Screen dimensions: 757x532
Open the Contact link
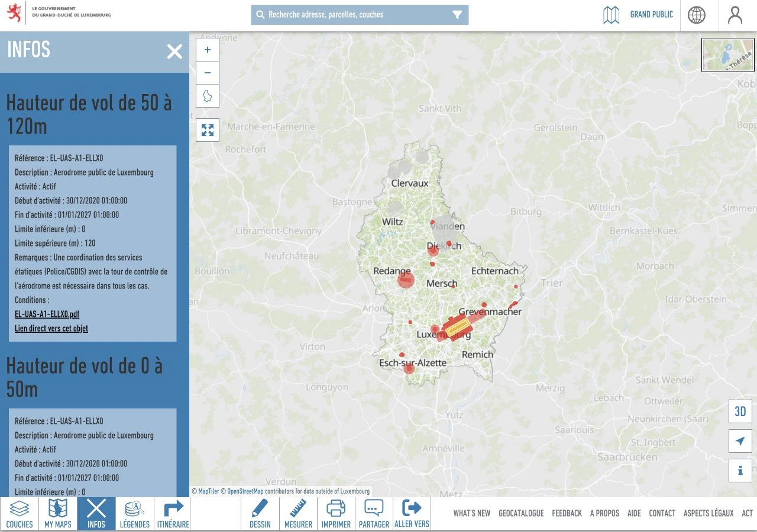pos(662,513)
